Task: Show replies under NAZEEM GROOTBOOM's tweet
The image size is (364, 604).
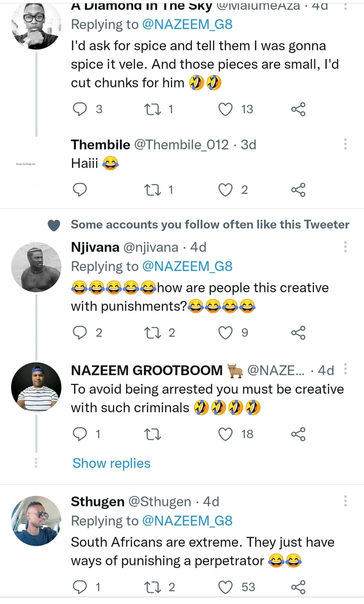Action: tap(111, 463)
